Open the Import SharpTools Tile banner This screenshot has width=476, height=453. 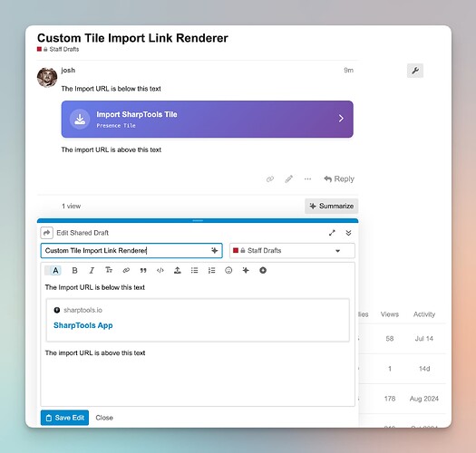coord(207,119)
